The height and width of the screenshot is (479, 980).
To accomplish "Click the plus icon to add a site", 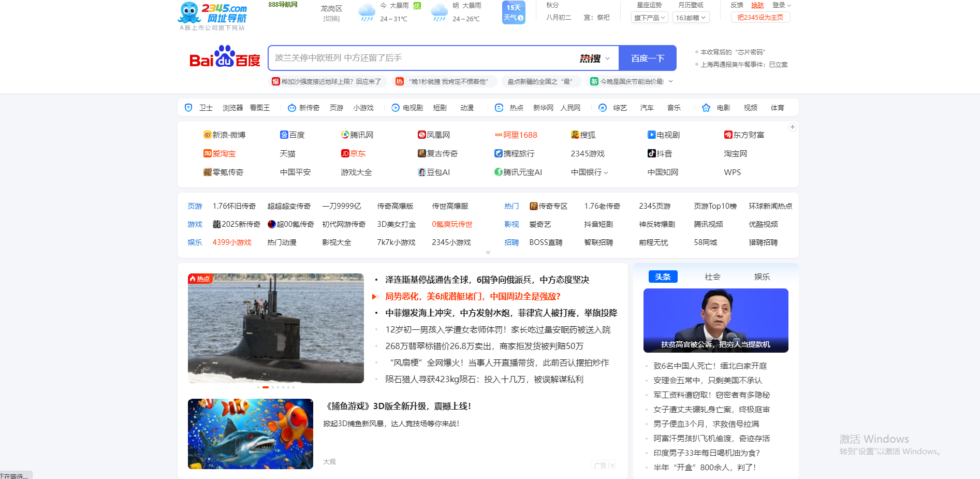I will click(792, 127).
